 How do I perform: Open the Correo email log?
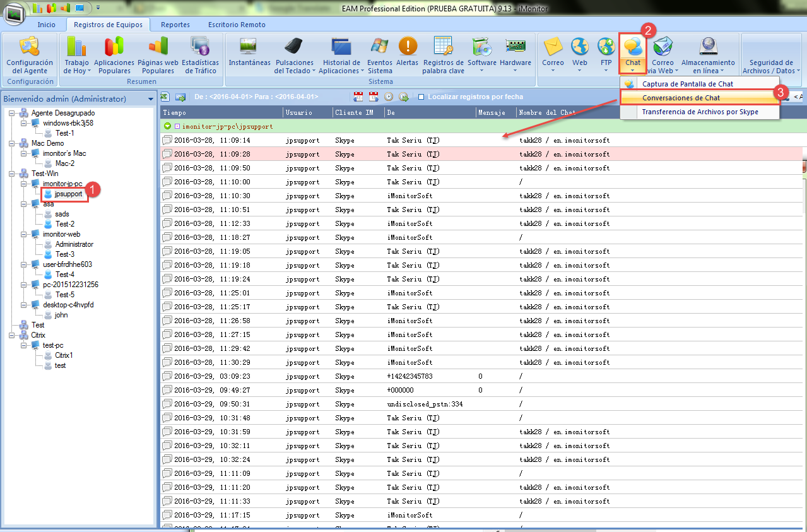553,56
